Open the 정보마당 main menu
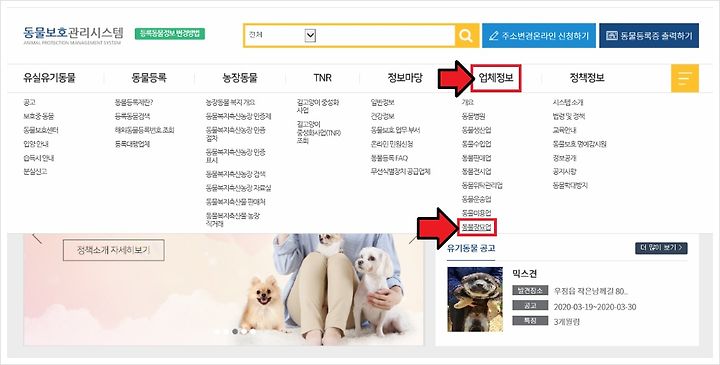The height and width of the screenshot is (365, 720). (405, 78)
